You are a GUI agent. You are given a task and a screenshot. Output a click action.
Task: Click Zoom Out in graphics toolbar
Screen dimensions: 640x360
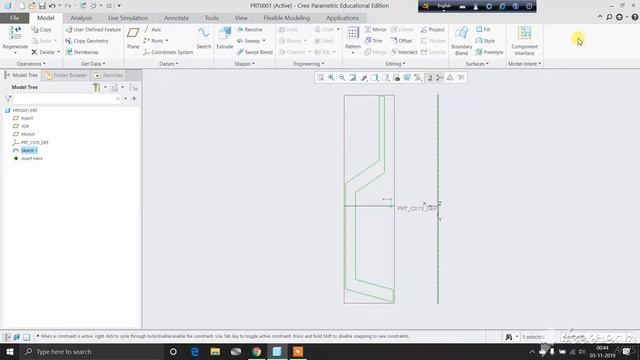[x=342, y=78]
